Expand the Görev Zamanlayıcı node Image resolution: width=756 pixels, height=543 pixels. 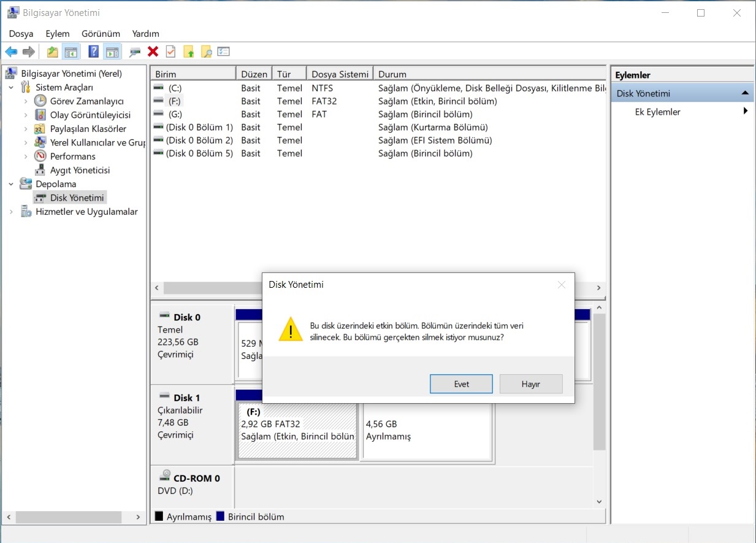pos(26,101)
